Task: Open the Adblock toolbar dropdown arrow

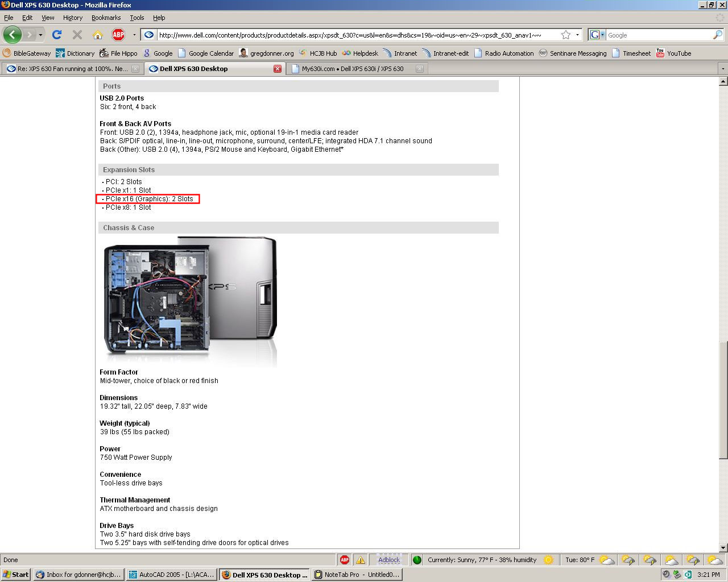Action: (134, 35)
